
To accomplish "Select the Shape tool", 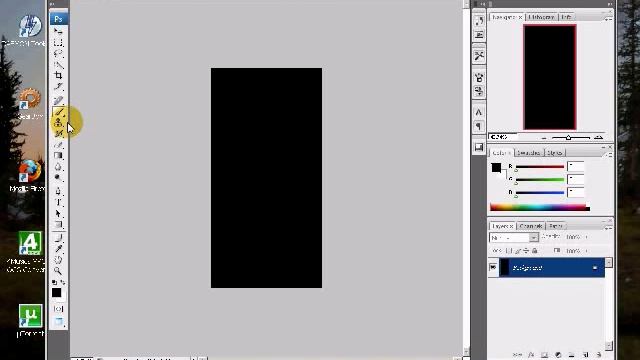I will click(58, 224).
